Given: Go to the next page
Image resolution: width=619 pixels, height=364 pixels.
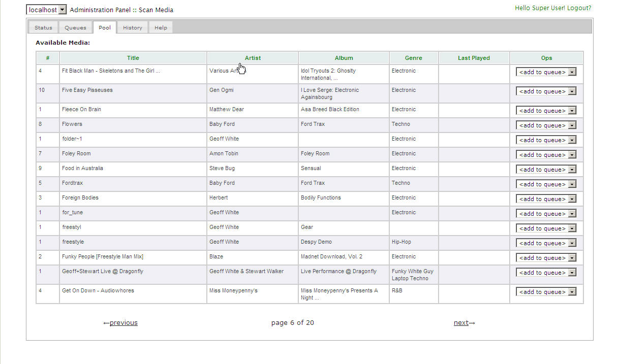Looking at the screenshot, I should click(461, 323).
